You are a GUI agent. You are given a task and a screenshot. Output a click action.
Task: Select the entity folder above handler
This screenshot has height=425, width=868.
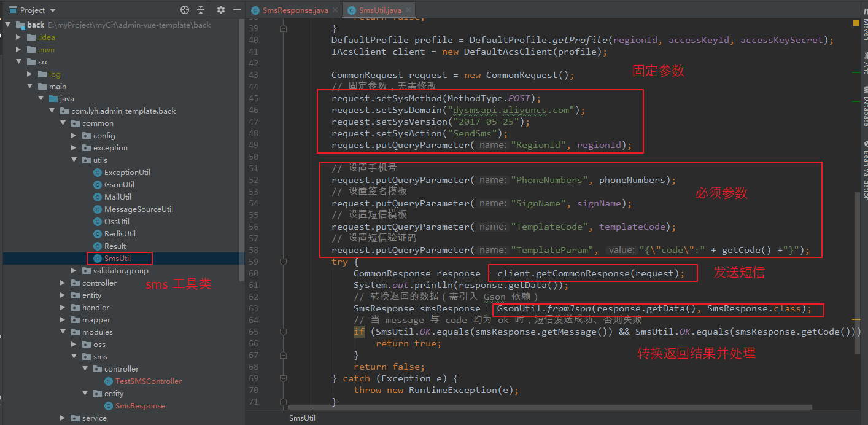[91, 295]
